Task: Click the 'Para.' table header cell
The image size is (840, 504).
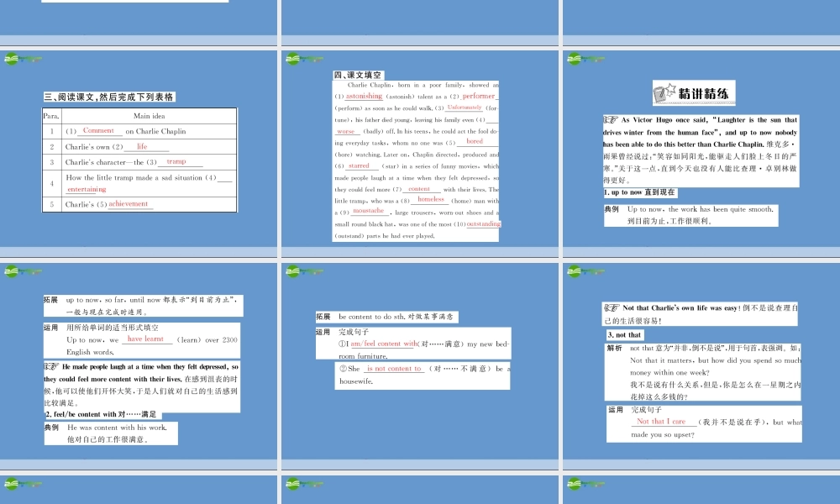Action: coord(51,116)
